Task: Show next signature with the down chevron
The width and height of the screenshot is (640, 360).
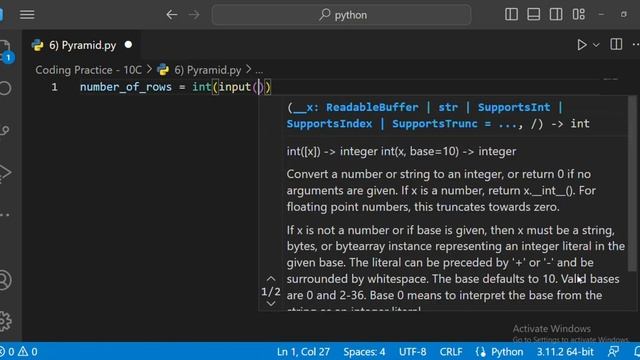Action: (x=271, y=304)
